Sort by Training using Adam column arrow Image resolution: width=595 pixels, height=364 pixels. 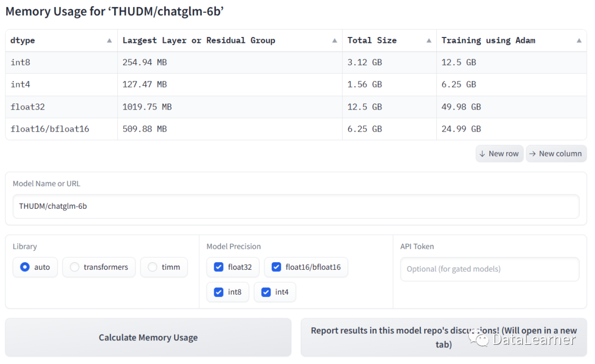click(x=578, y=41)
